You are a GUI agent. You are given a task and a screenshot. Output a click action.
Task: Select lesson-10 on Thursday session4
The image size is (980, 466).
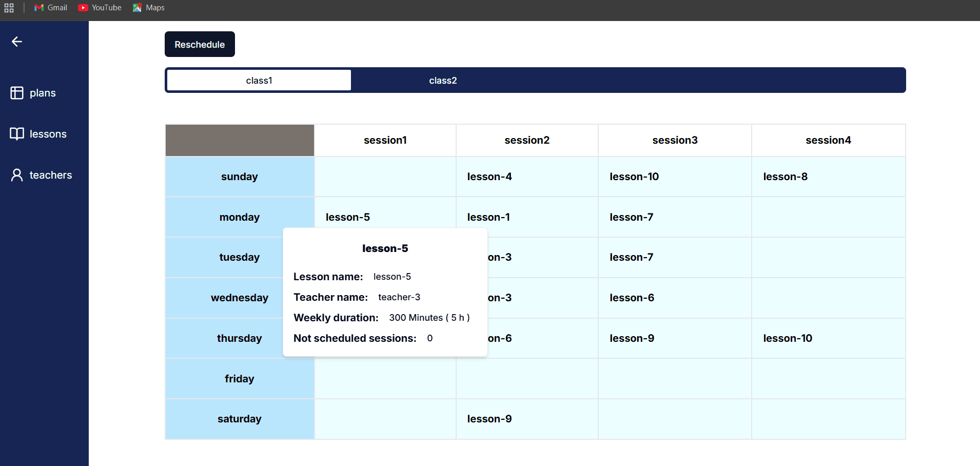click(788, 338)
